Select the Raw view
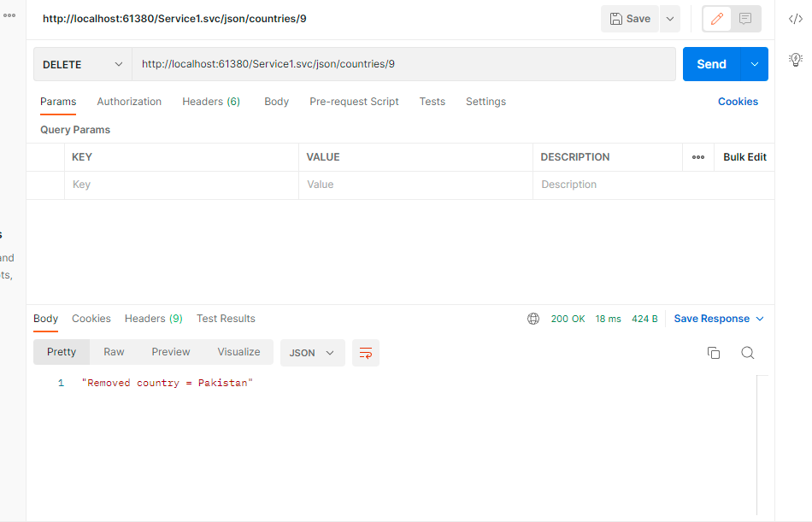The width and height of the screenshot is (812, 522). (x=114, y=352)
